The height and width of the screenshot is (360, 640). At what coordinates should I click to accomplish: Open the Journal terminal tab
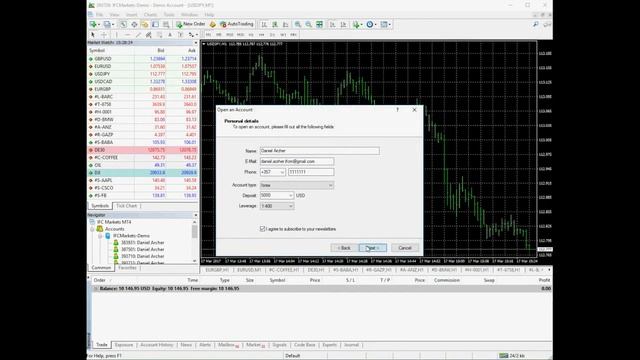351,345
